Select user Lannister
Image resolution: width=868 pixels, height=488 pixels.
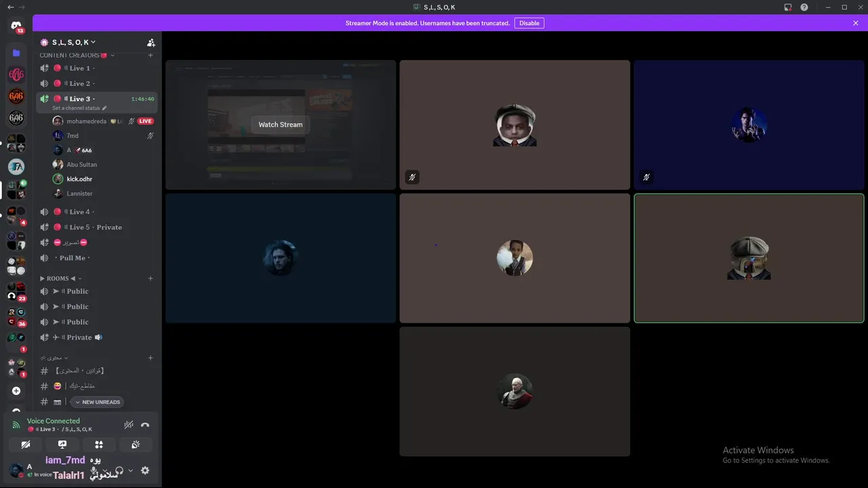[102, 193]
